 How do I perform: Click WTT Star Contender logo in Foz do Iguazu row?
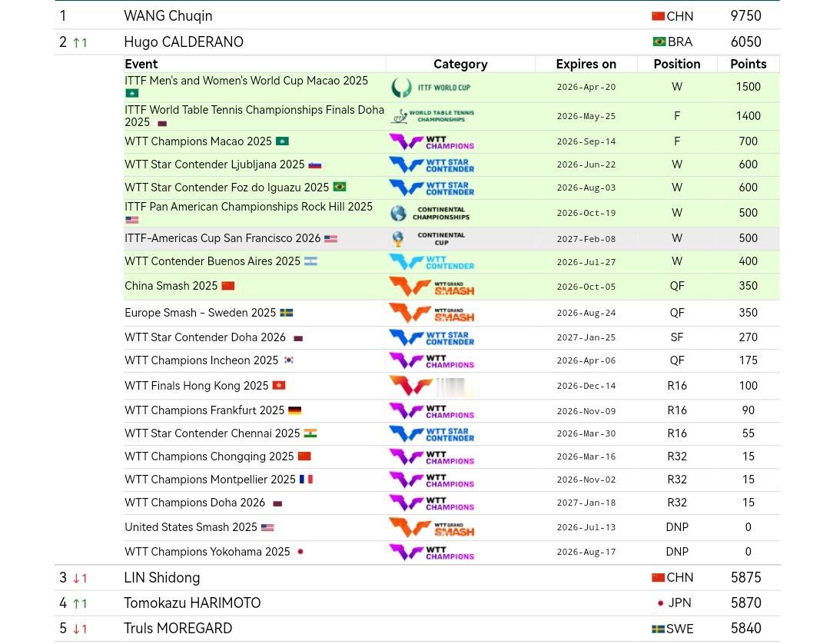(432, 188)
